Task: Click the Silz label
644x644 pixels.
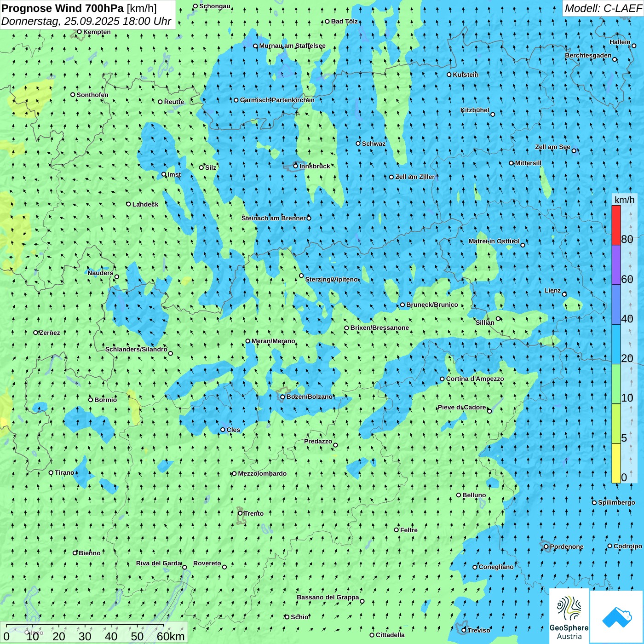Action: [211, 167]
